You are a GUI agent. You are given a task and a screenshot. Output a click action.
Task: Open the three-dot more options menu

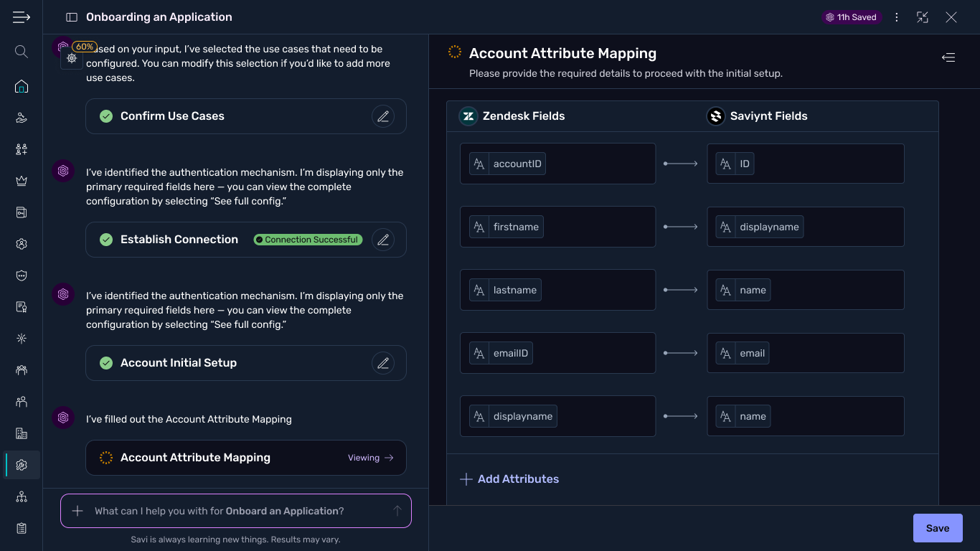[897, 17]
